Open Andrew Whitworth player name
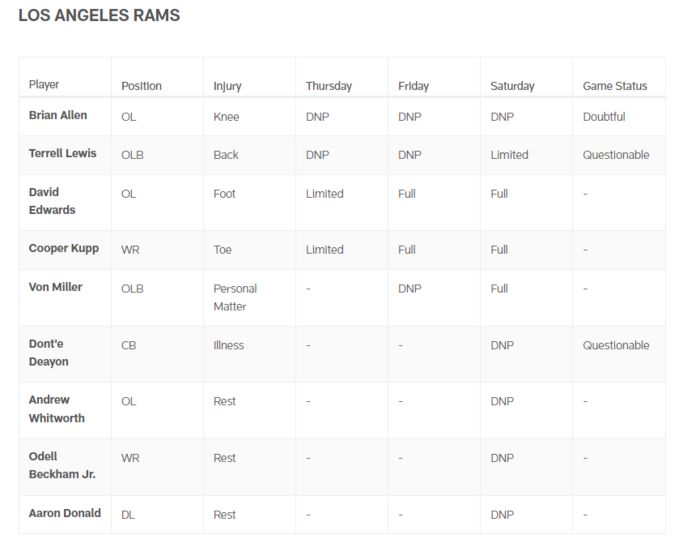 click(x=57, y=409)
